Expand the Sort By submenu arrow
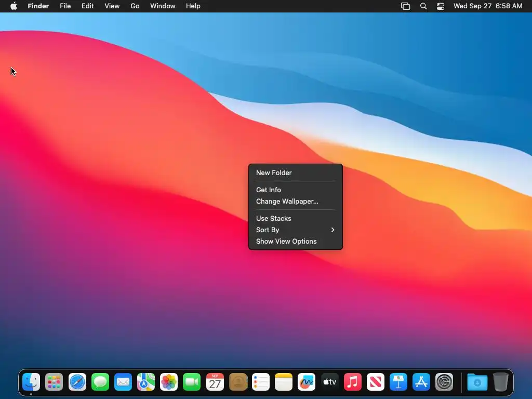The height and width of the screenshot is (399, 532). tap(332, 230)
